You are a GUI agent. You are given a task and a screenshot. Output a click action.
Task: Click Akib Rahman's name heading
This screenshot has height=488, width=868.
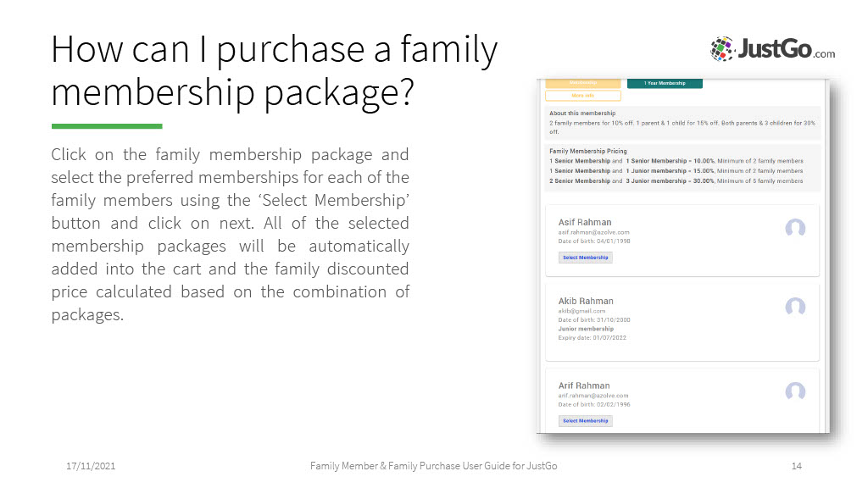pyautogui.click(x=586, y=301)
